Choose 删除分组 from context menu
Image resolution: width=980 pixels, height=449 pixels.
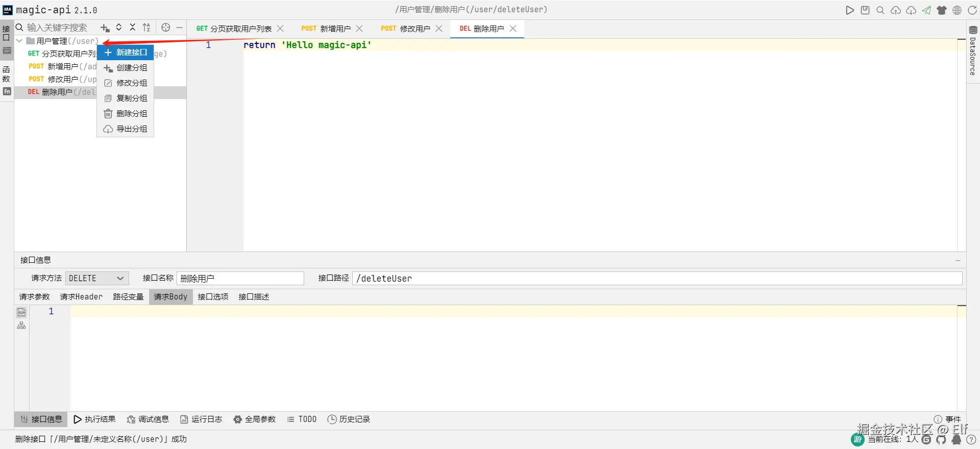click(126, 114)
